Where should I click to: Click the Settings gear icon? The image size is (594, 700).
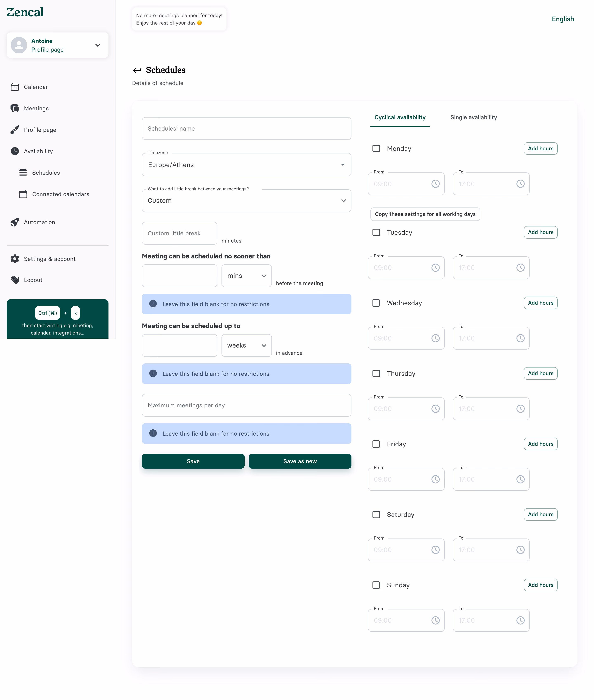click(15, 259)
